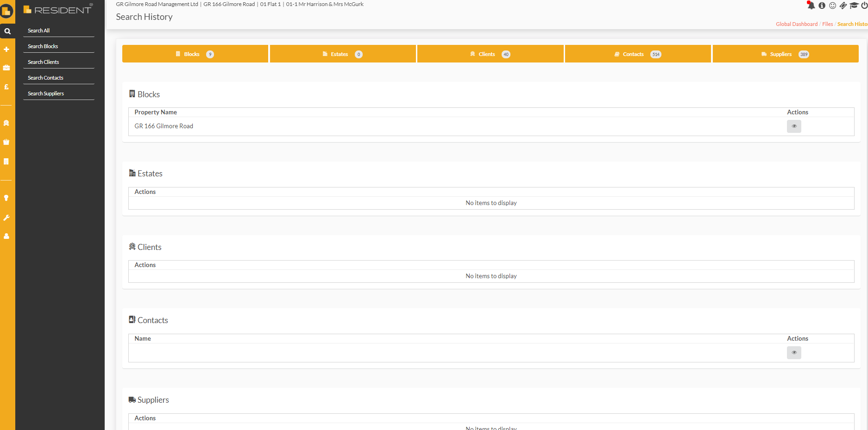Click 01-1 Mr Harrison & Mrs McGurk text

tap(325, 4)
